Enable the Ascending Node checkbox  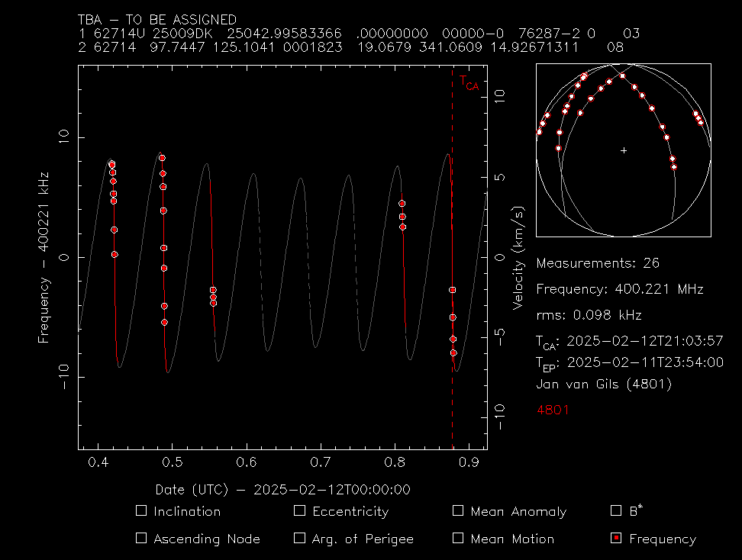[x=140, y=538]
